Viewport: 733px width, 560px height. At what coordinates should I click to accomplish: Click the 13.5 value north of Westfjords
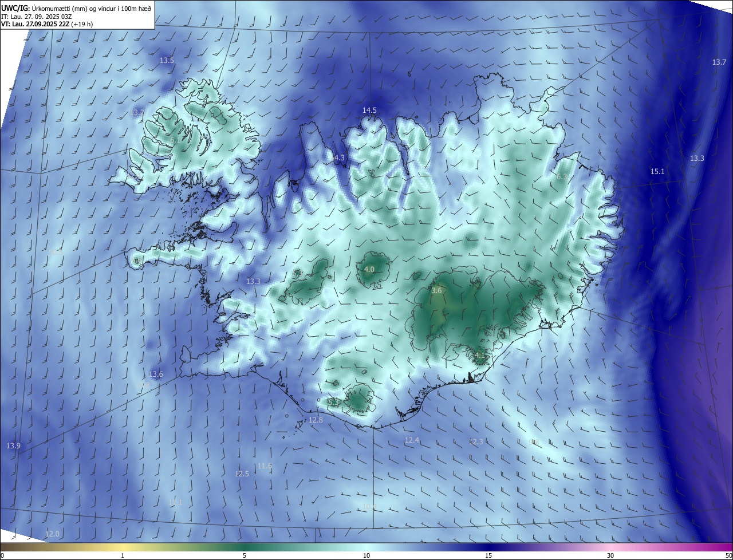[167, 60]
